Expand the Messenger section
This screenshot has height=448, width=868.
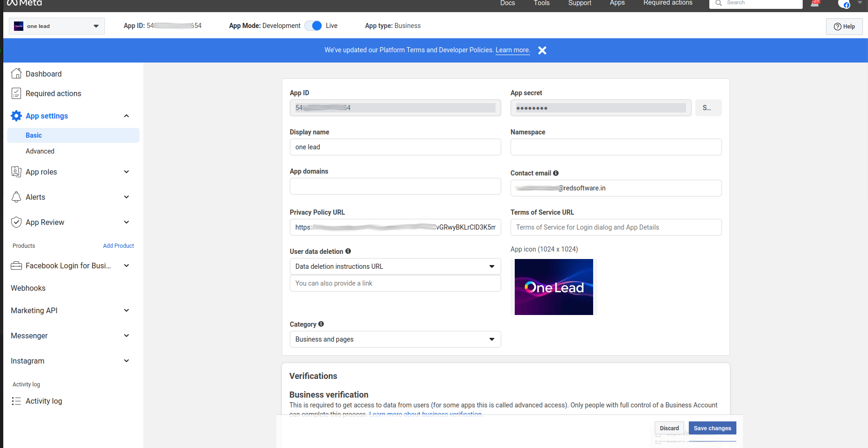[x=126, y=336]
